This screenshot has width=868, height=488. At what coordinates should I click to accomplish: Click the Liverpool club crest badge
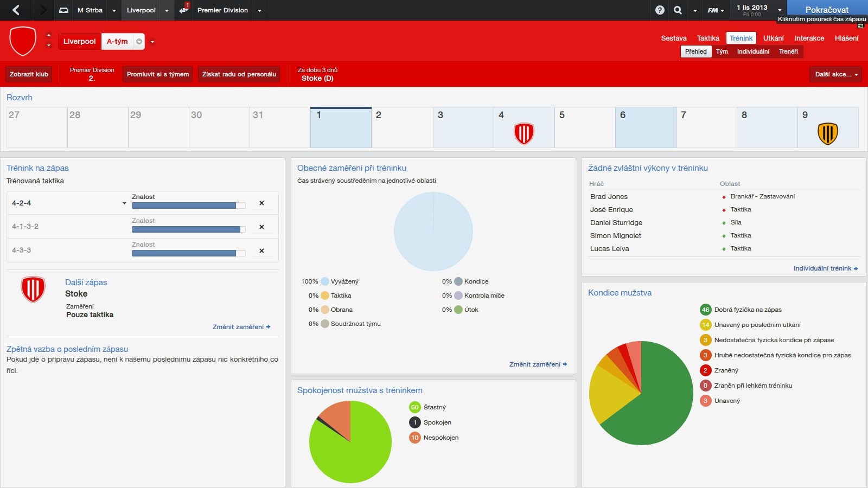click(23, 41)
